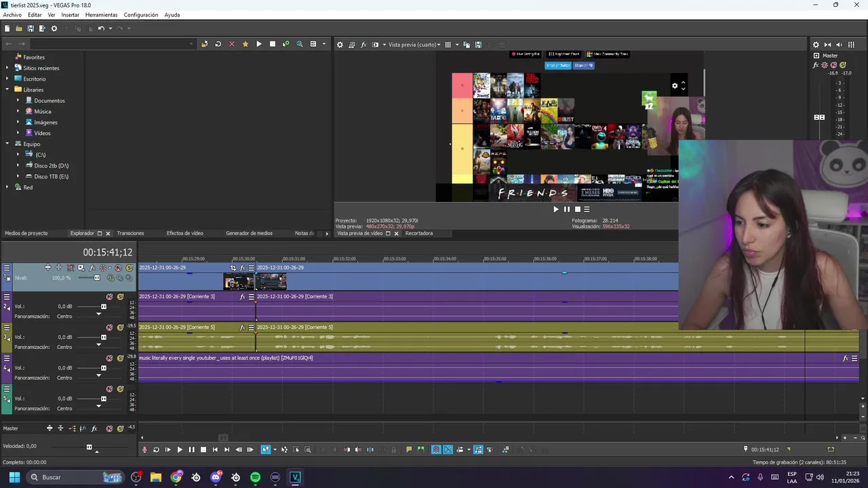Mute the Master track at bottom

pos(109,428)
